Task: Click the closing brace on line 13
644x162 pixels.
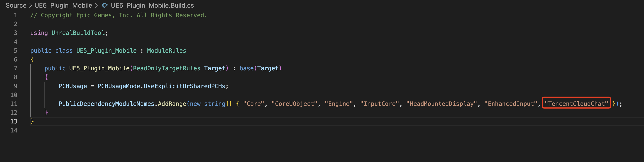Action: 32,121
